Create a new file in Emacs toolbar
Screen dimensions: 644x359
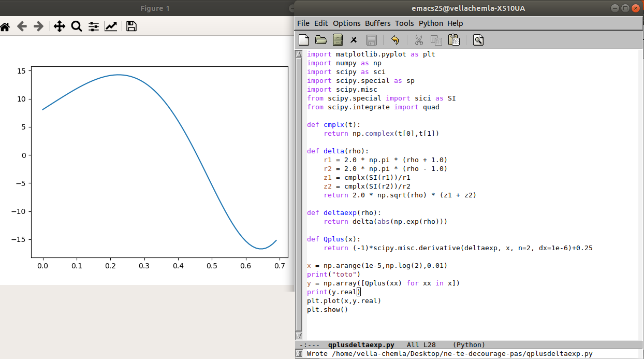(304, 40)
